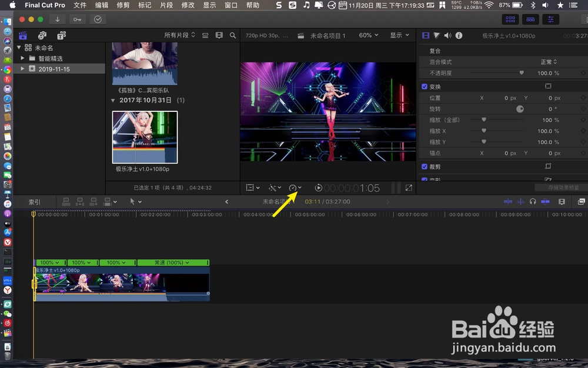
Task: Collapse the 未命名 library
Action: (x=19, y=48)
